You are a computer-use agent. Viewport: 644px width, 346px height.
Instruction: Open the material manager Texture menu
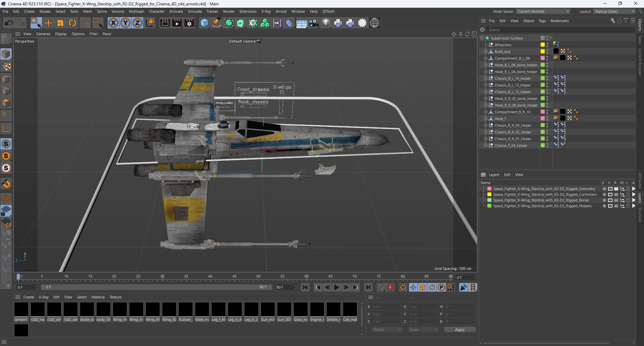pos(115,297)
